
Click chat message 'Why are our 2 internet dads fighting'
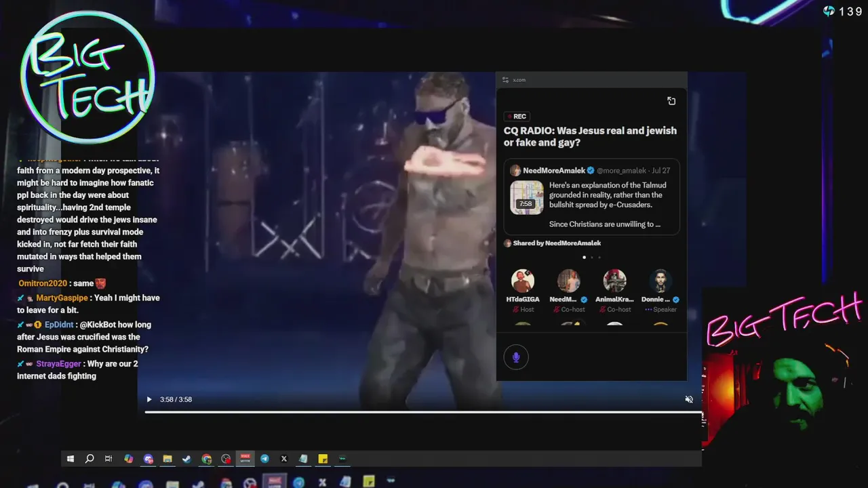(77, 370)
